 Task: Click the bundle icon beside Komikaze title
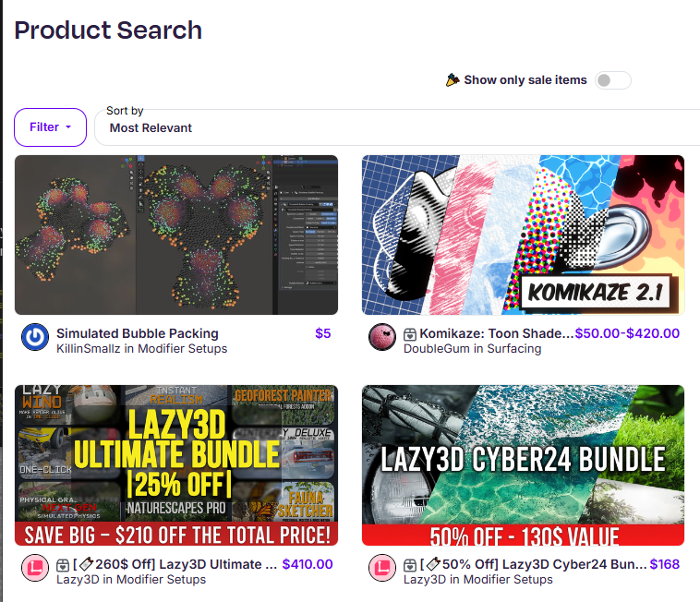[410, 334]
